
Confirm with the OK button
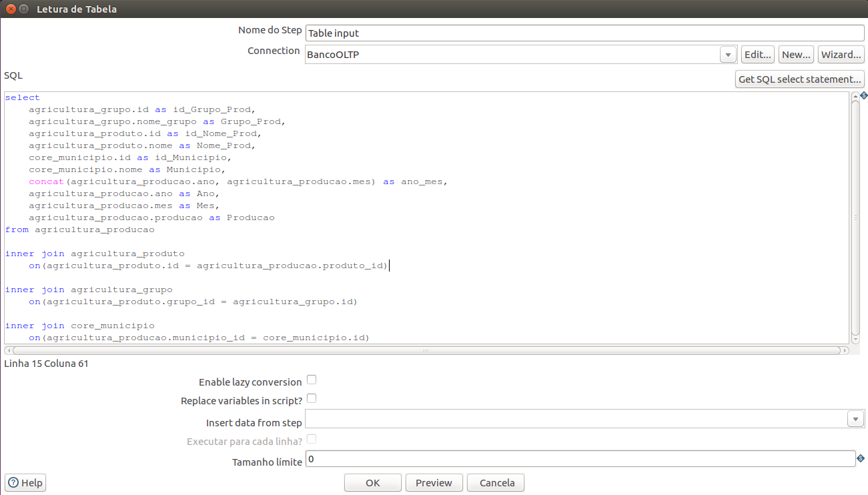tap(373, 482)
